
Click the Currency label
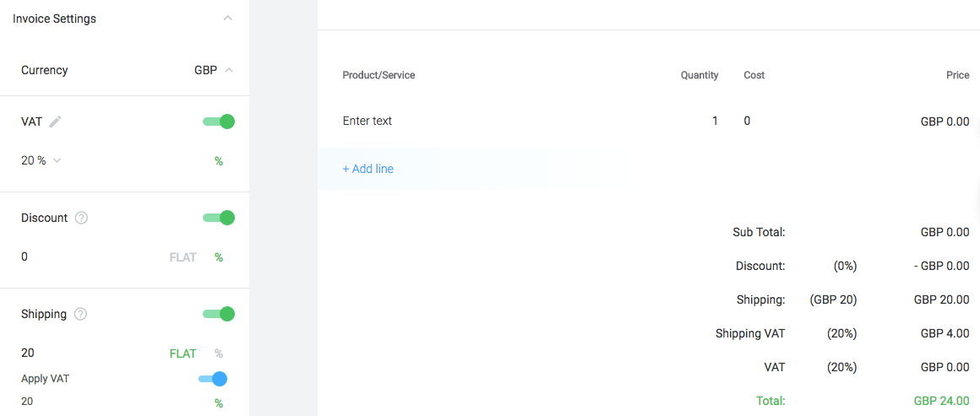pos(45,71)
